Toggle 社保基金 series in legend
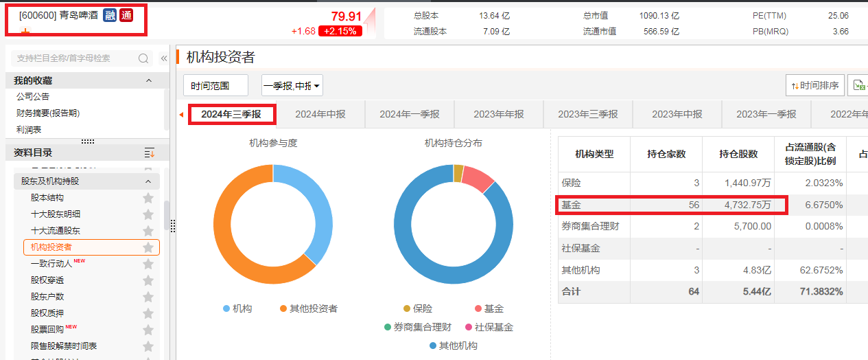 pyautogui.click(x=489, y=328)
